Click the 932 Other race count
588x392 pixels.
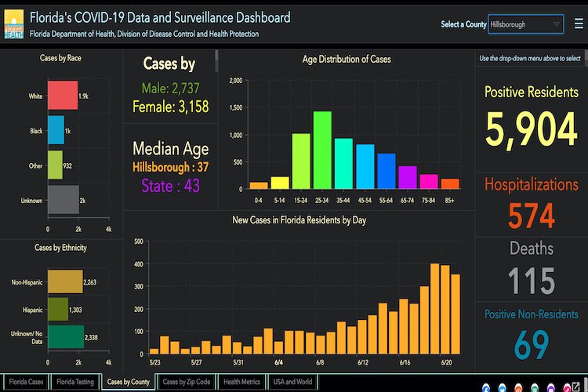point(67,165)
